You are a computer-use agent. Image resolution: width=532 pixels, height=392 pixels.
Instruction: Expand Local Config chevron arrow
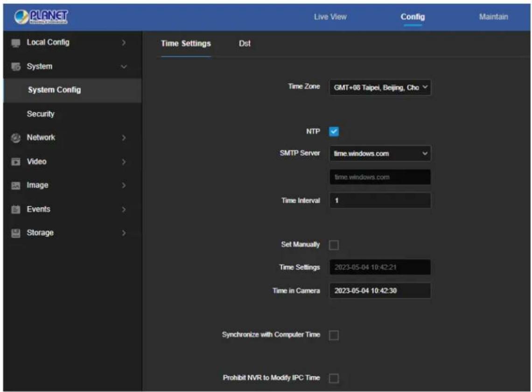(x=124, y=43)
